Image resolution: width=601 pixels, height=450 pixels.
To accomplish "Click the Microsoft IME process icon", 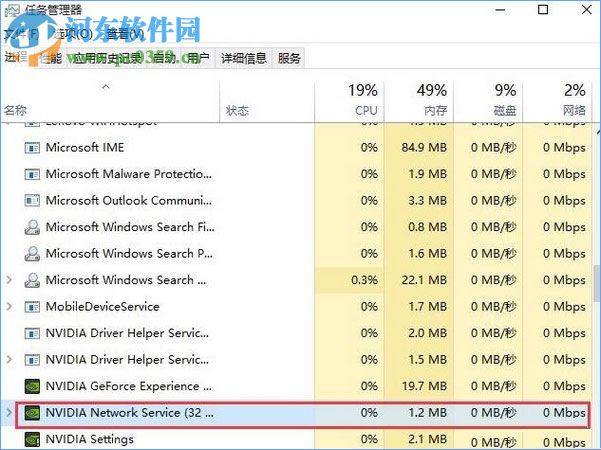I will click(32, 148).
